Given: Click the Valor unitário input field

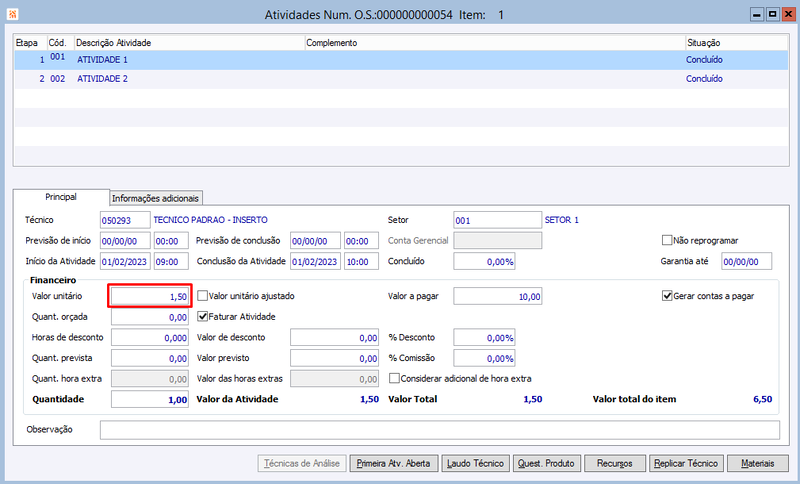Looking at the screenshot, I should 150,296.
